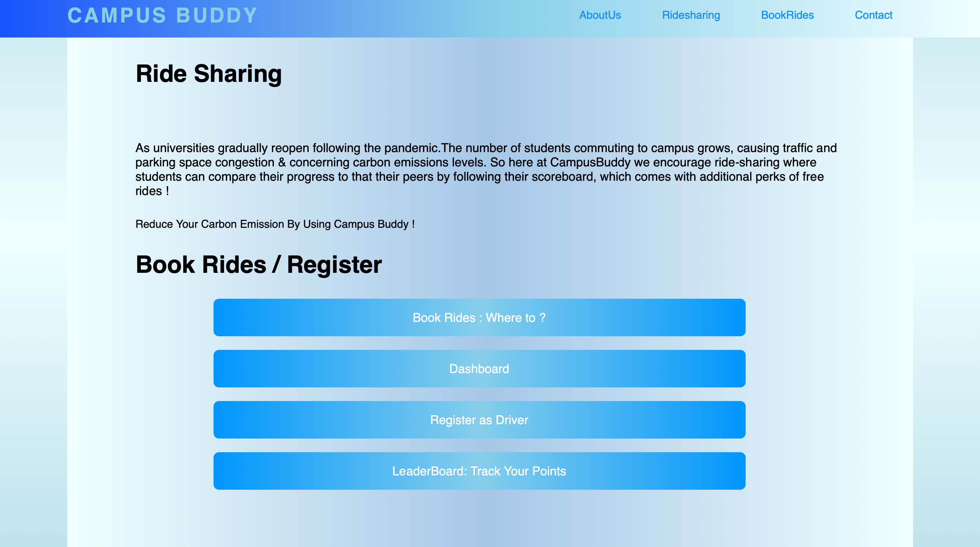This screenshot has width=980, height=547.
Task: Click the word "ride-sharing" in the paragraph
Action: [747, 162]
